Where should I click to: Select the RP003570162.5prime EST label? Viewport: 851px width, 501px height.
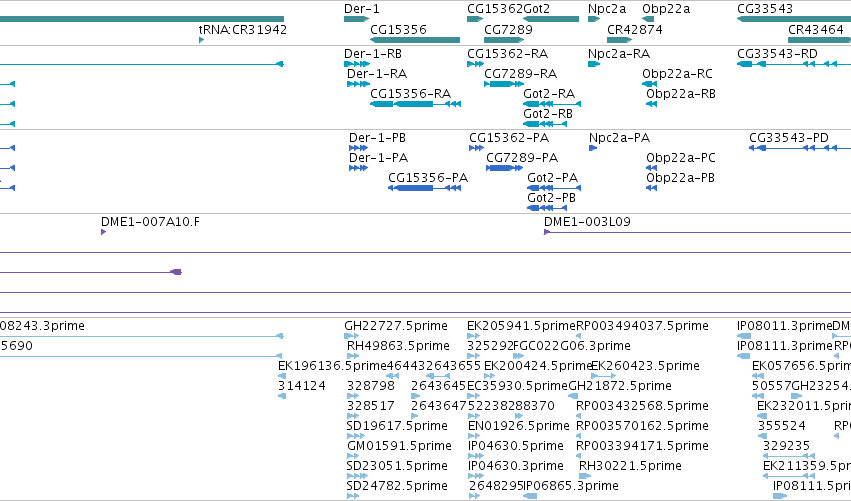click(642, 426)
